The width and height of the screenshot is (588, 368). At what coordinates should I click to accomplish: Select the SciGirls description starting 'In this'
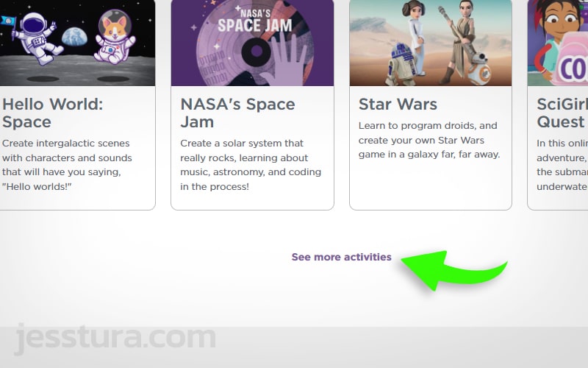tap(562, 165)
